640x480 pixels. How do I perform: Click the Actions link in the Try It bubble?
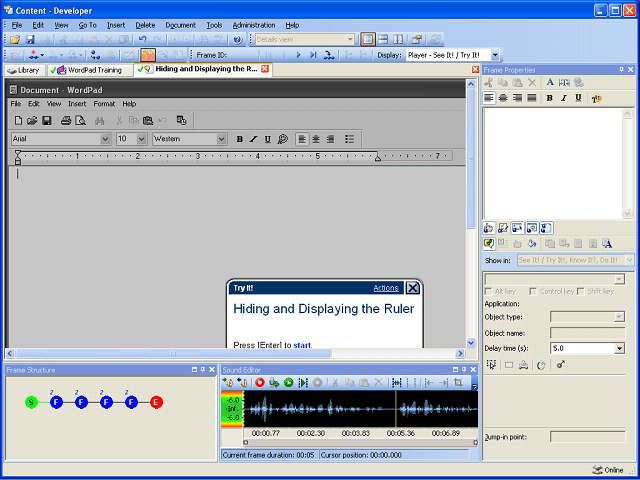coord(386,288)
